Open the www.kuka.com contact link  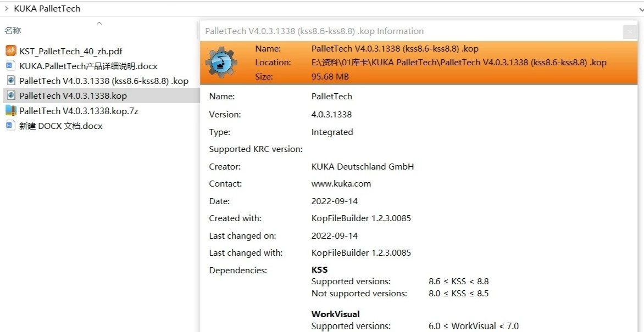pyautogui.click(x=341, y=183)
